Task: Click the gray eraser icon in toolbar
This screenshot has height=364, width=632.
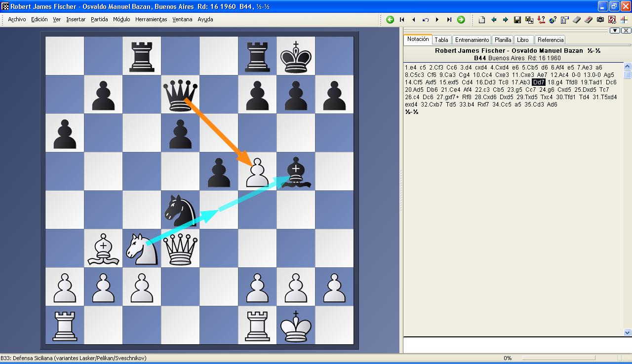Action: 577,20
